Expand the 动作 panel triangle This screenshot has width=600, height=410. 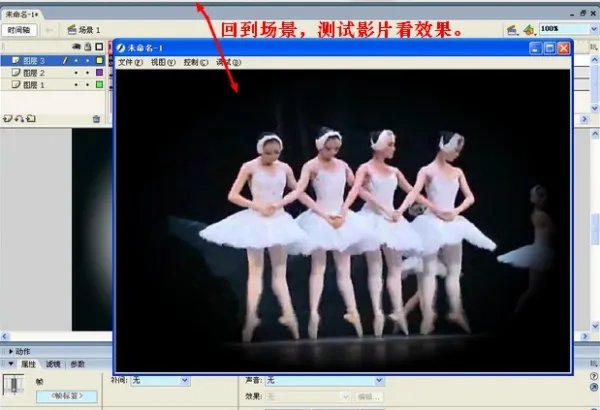(11, 351)
